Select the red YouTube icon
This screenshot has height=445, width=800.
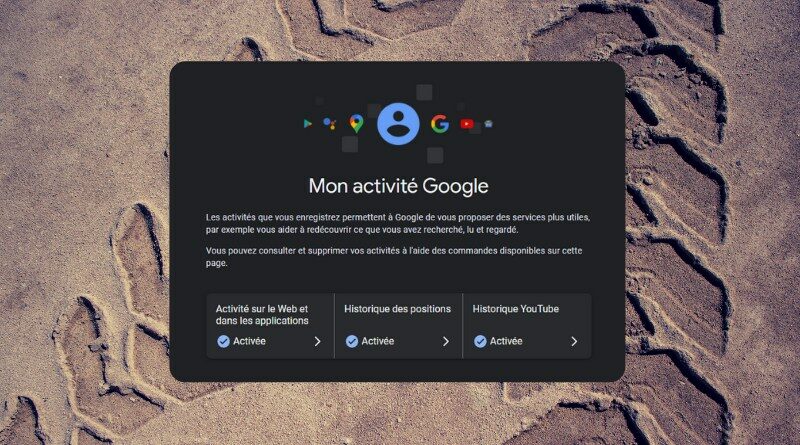[x=467, y=124]
